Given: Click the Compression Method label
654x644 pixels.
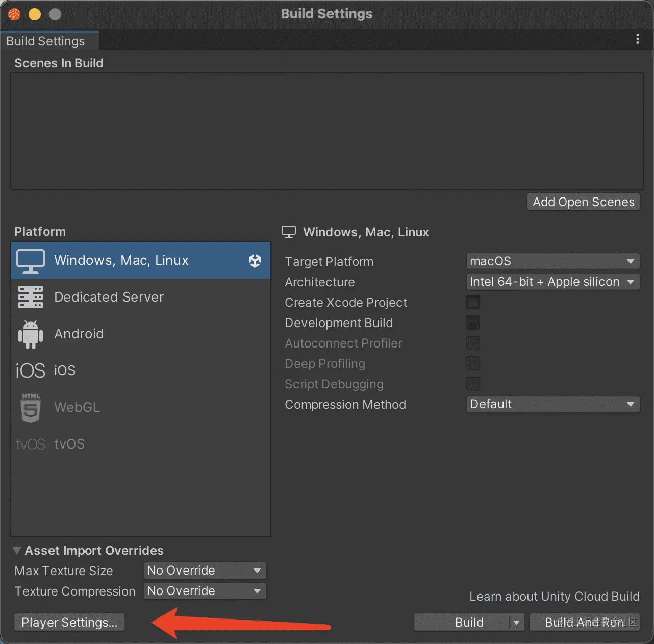Looking at the screenshot, I should pos(345,405).
